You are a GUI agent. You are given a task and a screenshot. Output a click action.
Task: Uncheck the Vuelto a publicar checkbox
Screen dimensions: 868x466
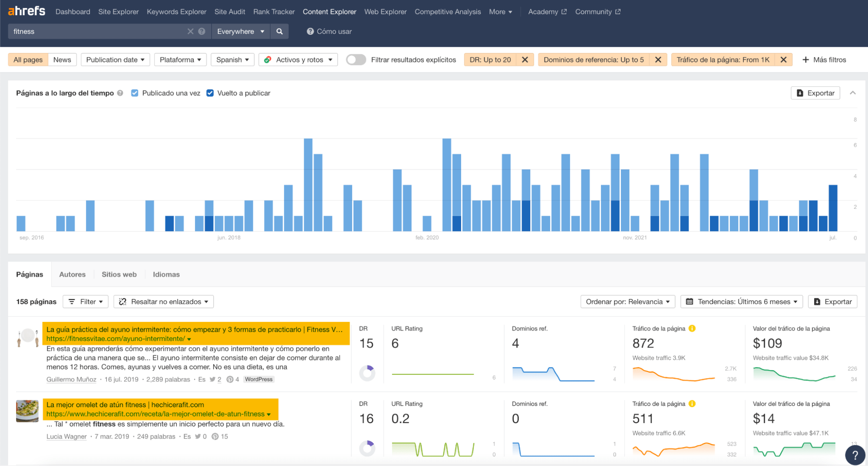pyautogui.click(x=210, y=93)
